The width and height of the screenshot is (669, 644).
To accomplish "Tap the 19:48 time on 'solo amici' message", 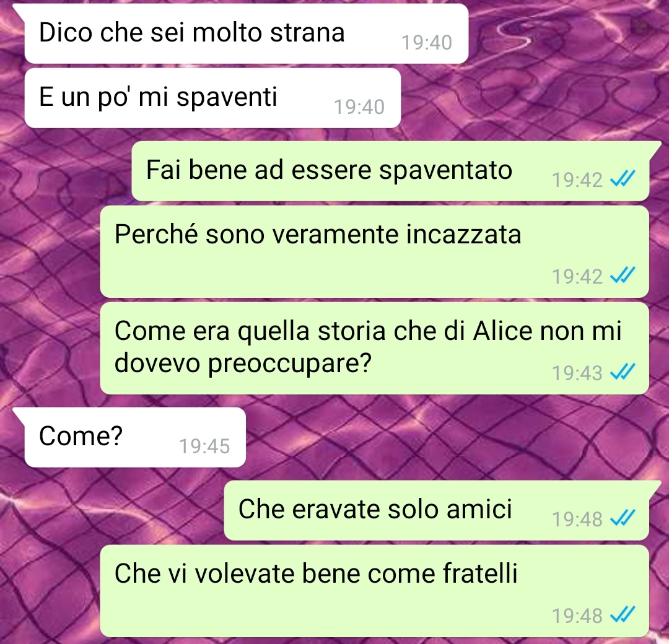I will click(x=577, y=519).
